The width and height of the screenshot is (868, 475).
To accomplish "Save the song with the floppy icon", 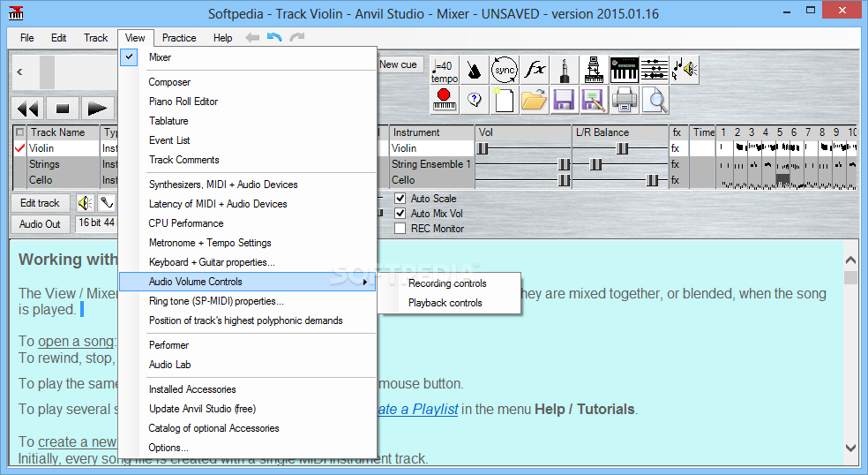I will [x=564, y=100].
